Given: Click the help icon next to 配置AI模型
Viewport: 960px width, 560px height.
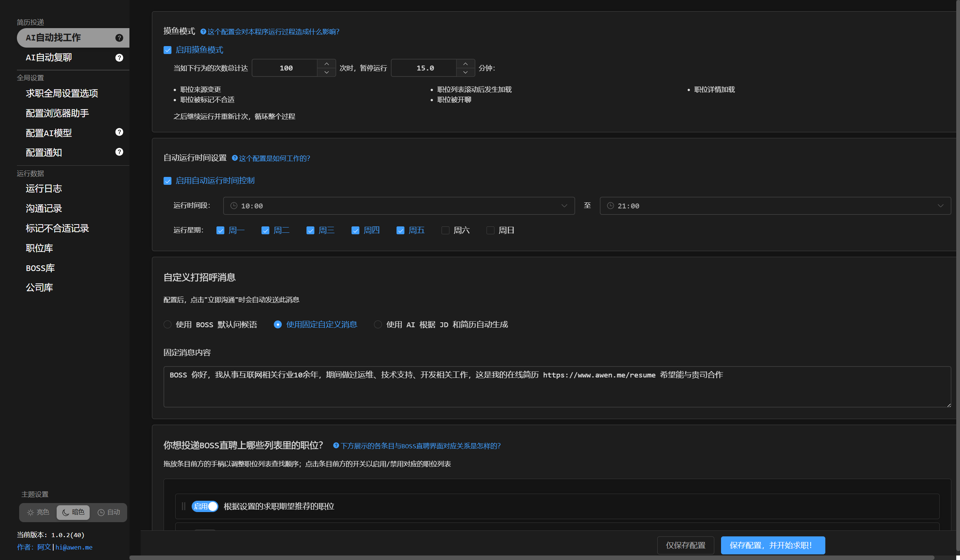Looking at the screenshot, I should click(119, 132).
